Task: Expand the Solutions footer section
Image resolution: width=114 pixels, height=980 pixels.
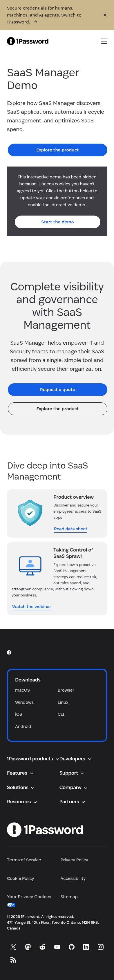Action: point(21,787)
